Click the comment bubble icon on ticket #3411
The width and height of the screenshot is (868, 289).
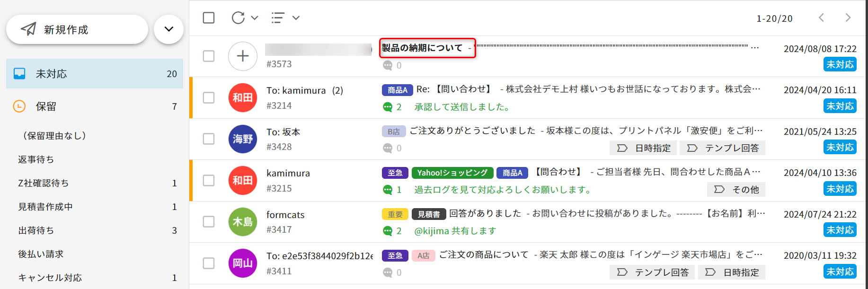[388, 273]
